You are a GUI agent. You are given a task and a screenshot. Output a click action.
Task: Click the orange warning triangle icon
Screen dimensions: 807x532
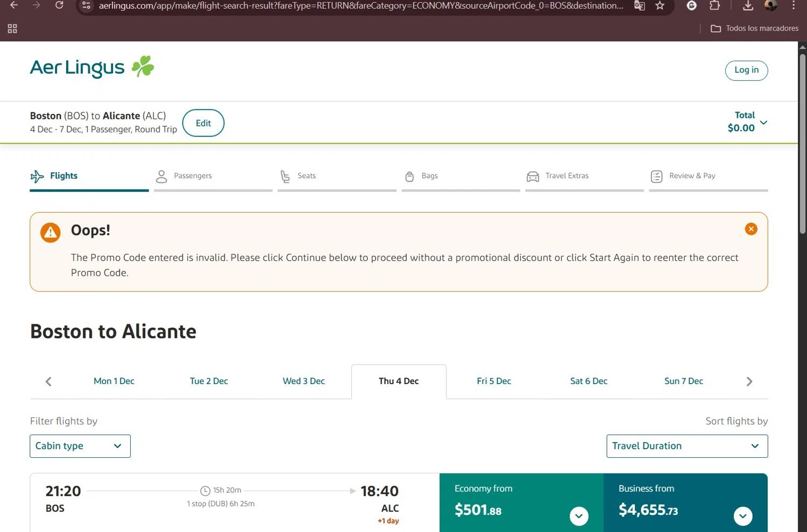coord(51,232)
